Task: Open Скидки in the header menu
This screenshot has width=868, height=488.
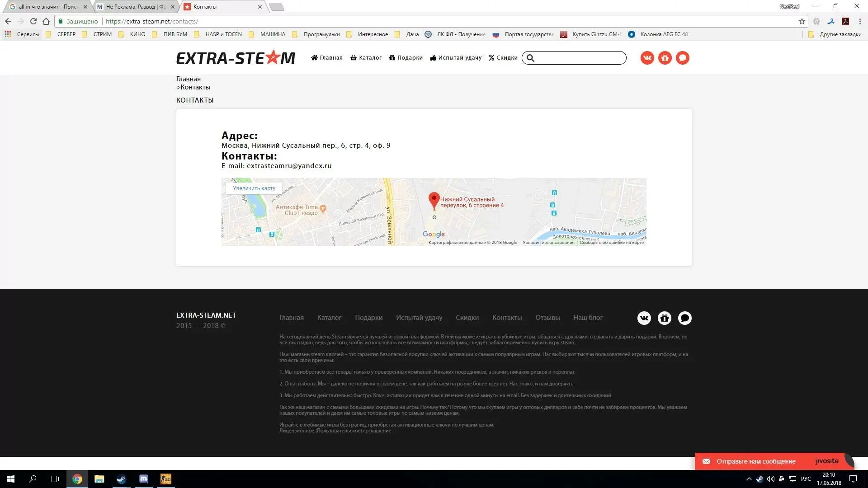Action: click(x=503, y=58)
